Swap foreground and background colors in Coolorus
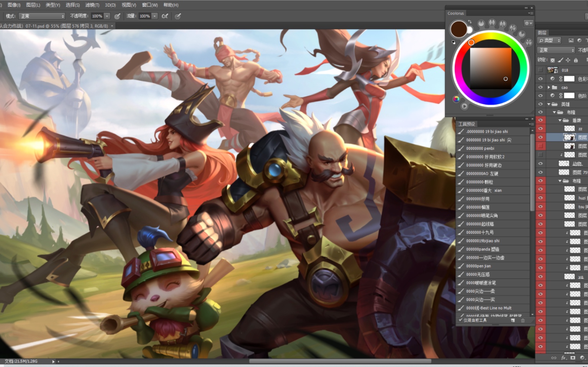The image size is (588, 367). click(470, 22)
